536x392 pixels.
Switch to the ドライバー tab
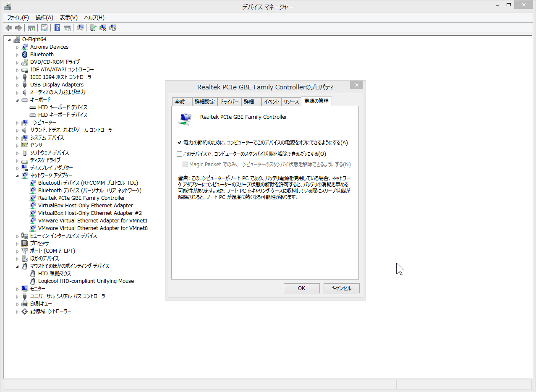229,102
